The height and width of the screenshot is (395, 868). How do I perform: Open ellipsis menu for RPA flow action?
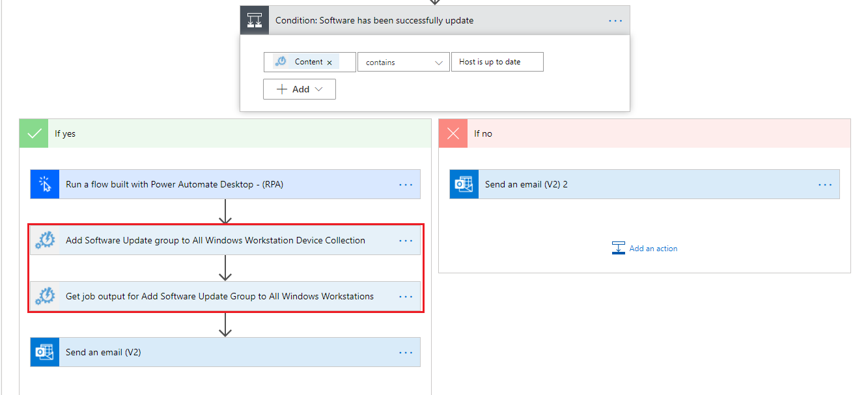point(406,185)
